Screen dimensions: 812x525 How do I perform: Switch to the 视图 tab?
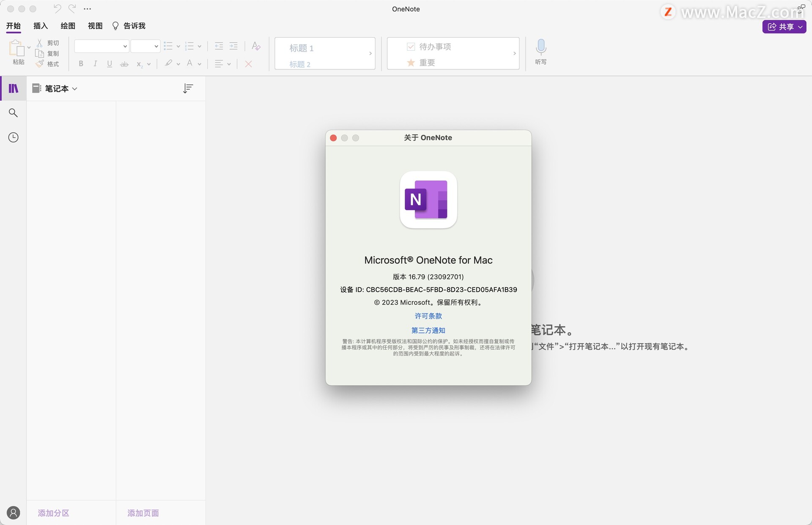click(x=95, y=26)
